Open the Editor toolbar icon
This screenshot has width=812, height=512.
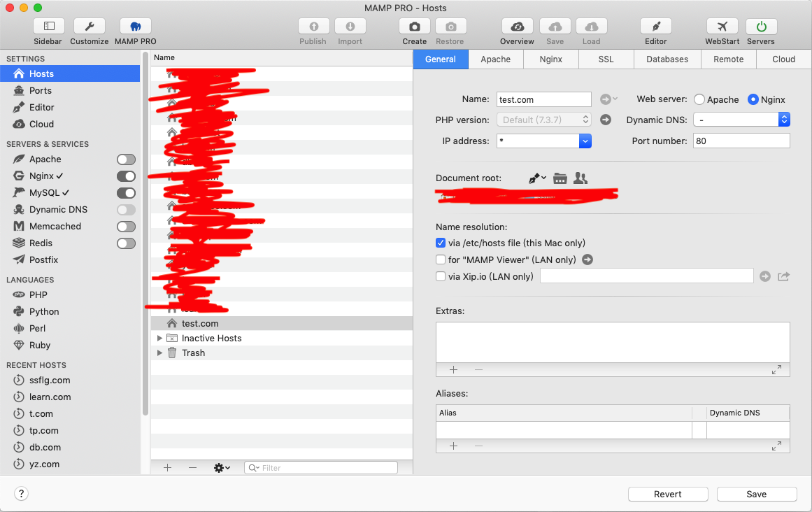[x=655, y=27]
